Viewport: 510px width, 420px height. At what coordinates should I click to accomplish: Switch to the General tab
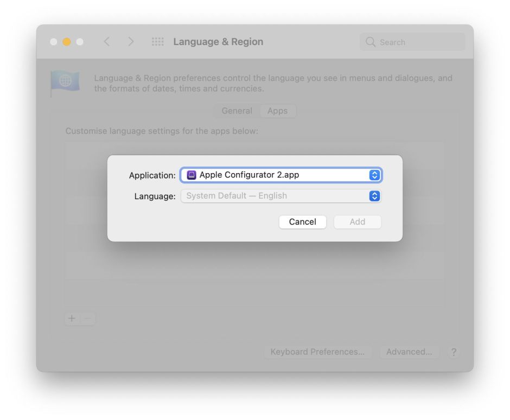pos(237,111)
